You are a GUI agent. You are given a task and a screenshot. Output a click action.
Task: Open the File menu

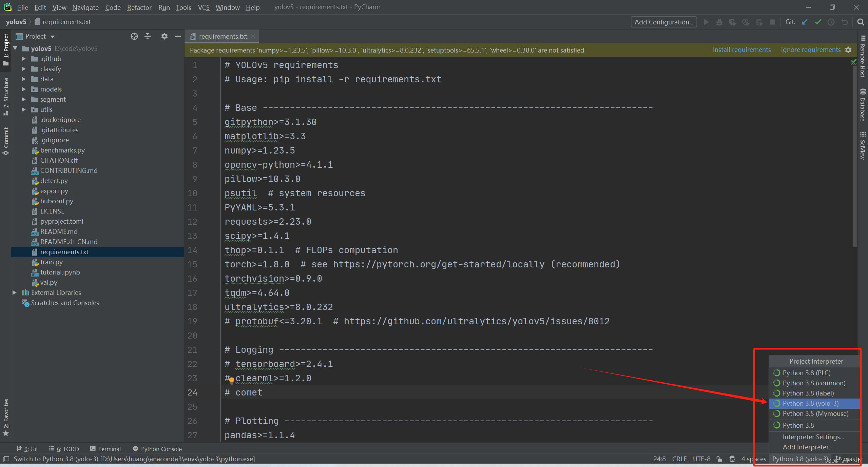point(23,7)
